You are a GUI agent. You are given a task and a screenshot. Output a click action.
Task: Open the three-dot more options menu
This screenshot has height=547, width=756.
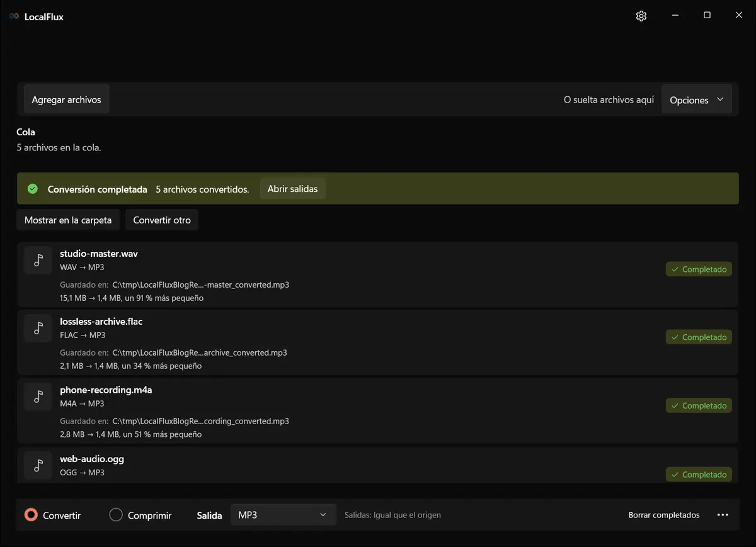click(x=723, y=515)
